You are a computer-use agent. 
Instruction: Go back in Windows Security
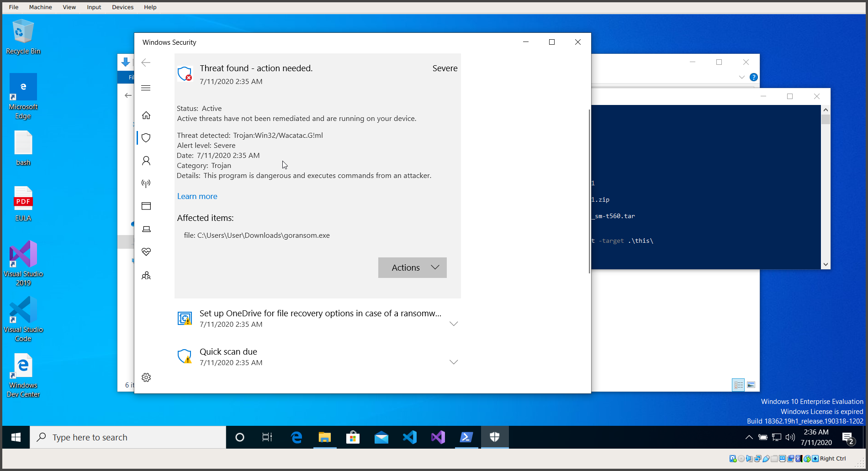tap(146, 63)
